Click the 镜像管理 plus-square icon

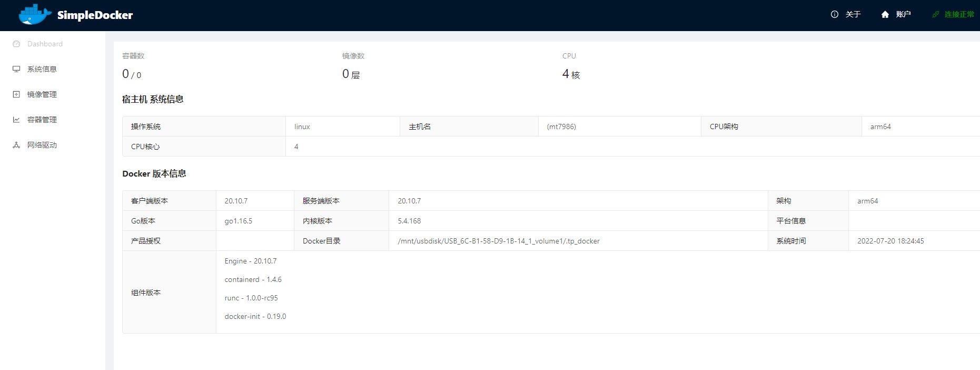(16, 94)
